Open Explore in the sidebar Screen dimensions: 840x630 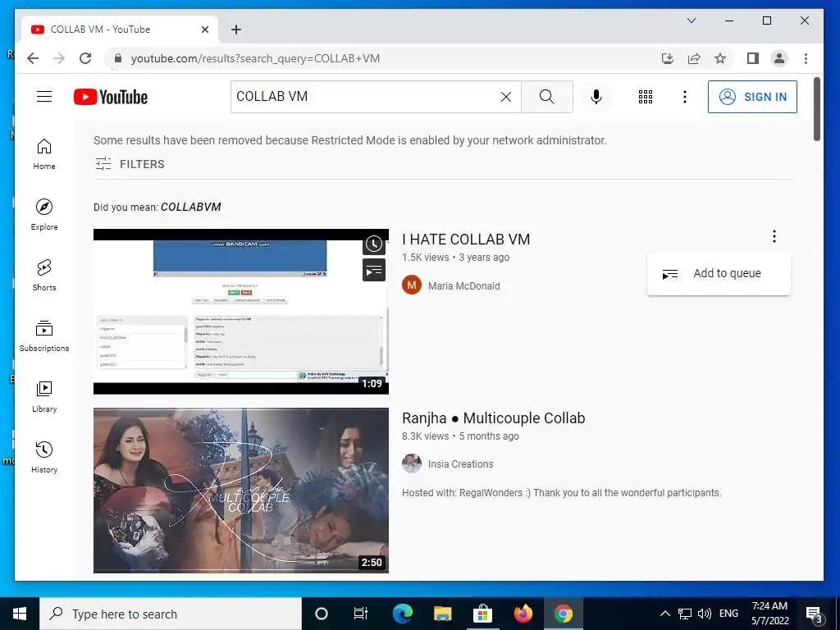(44, 215)
